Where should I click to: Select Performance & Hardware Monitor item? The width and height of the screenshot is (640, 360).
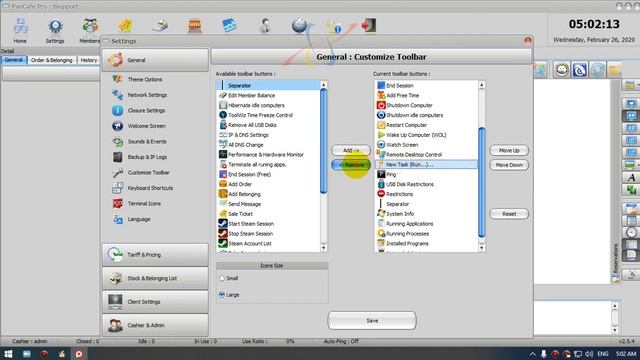[x=269, y=155]
